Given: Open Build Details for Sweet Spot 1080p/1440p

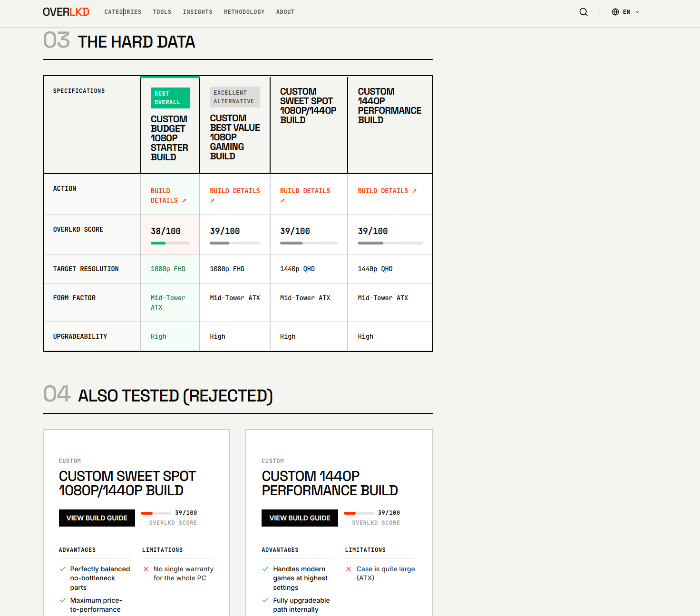Looking at the screenshot, I should point(305,195).
